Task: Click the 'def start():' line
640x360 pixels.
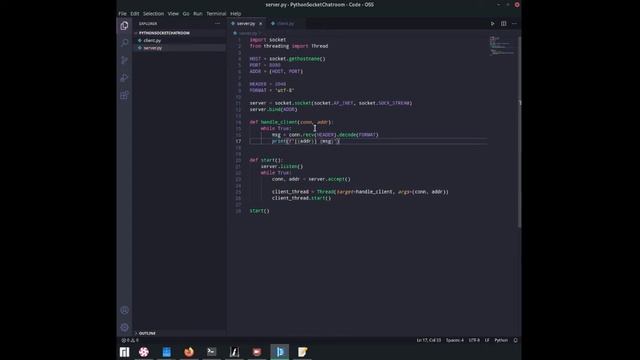Action: pyautogui.click(x=266, y=160)
